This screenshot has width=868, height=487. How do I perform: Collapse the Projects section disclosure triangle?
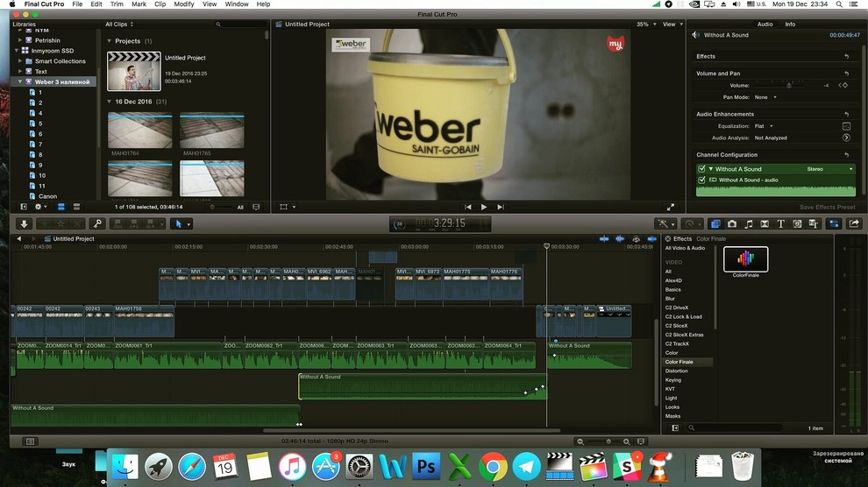pyautogui.click(x=110, y=41)
